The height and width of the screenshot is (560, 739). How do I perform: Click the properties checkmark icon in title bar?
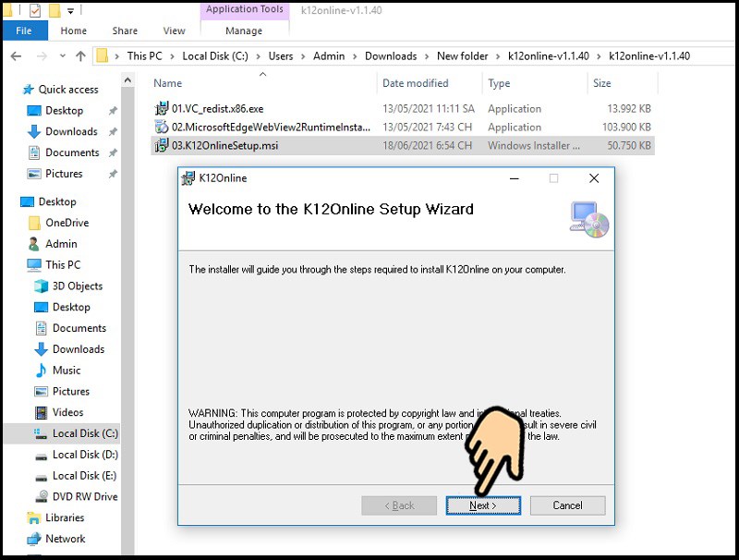35,10
